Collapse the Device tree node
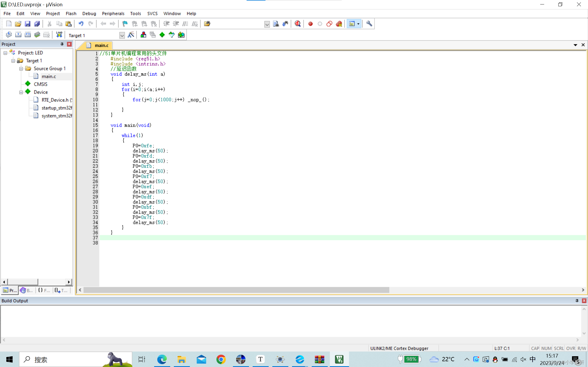The image size is (588, 367). (21, 92)
